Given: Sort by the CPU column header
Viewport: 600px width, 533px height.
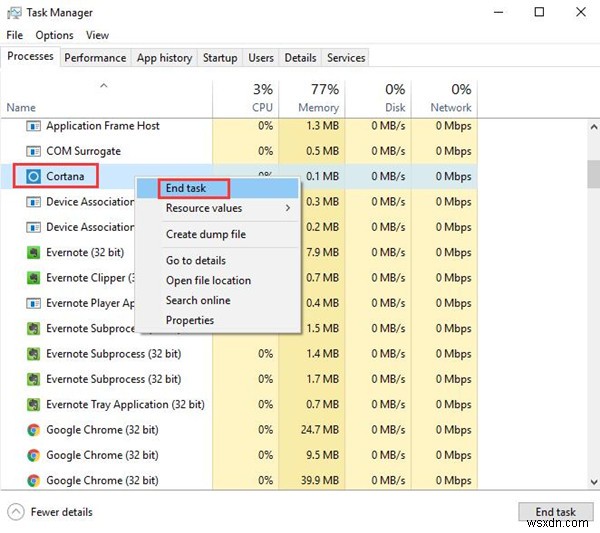Looking at the screenshot, I should pyautogui.click(x=246, y=97).
